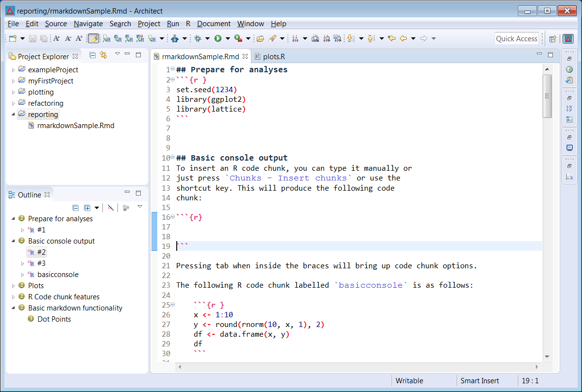Viewport: 582px width, 392px height.
Task: Click the green bug Debug icon
Action: (x=198, y=39)
